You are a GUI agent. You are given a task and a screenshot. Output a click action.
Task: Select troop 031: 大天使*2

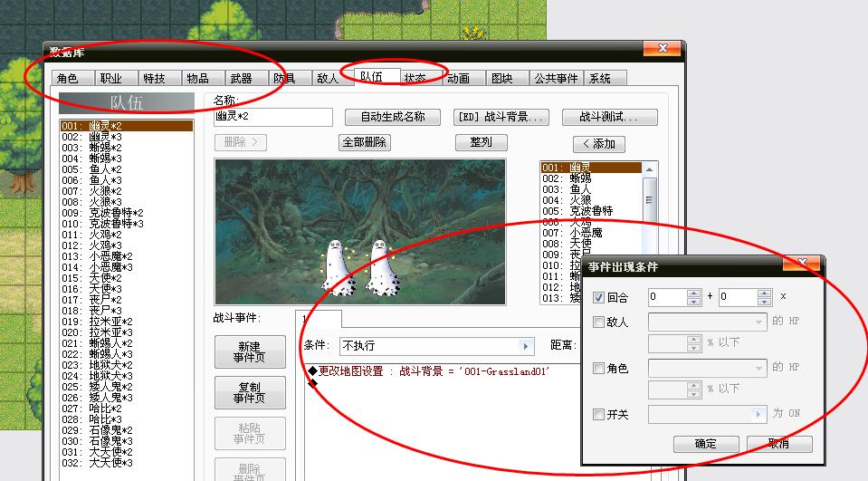[126, 452]
